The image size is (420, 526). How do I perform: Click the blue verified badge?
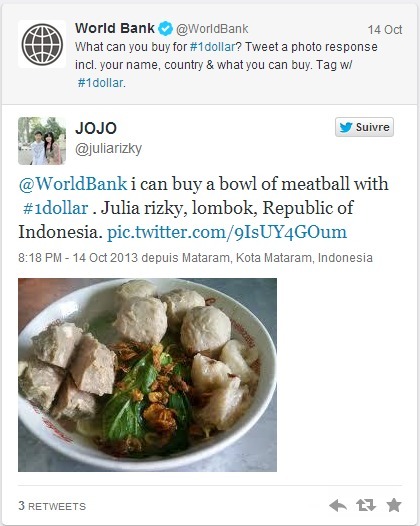tap(165, 29)
